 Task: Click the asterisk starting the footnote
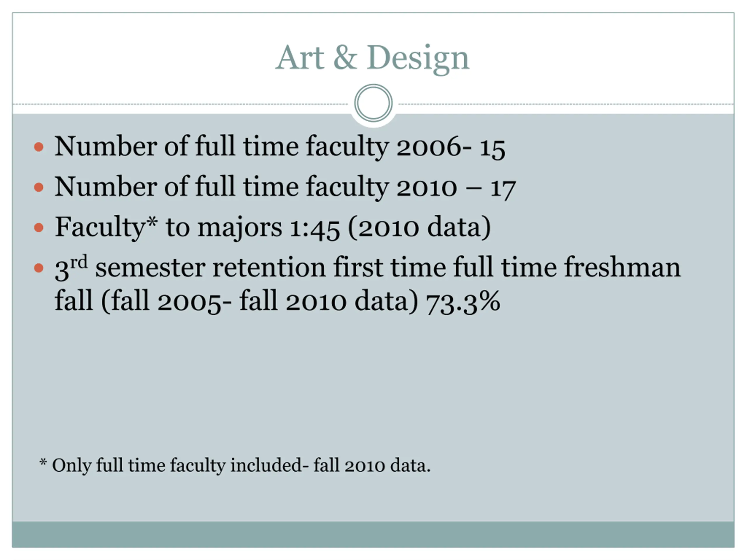(x=43, y=462)
